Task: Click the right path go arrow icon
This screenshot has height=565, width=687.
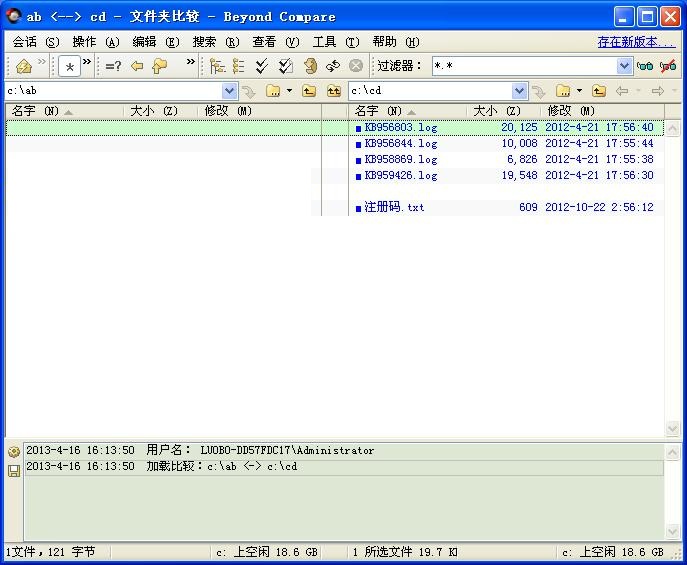Action: pyautogui.click(x=539, y=92)
